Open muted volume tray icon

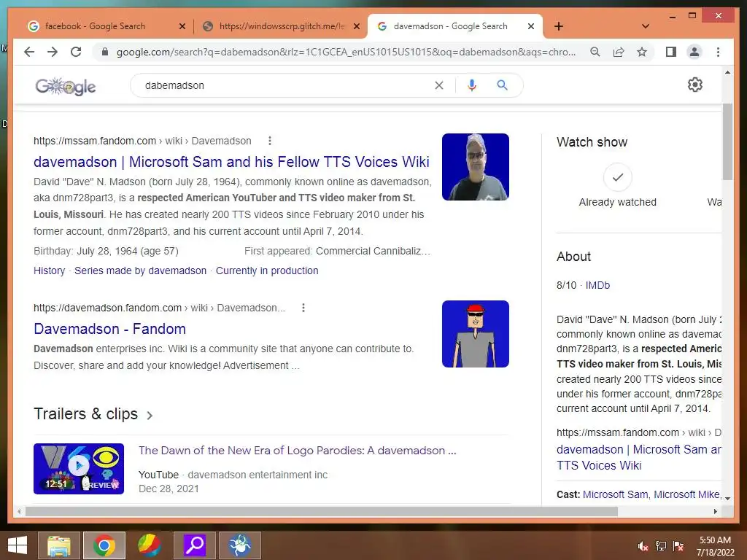click(x=643, y=545)
